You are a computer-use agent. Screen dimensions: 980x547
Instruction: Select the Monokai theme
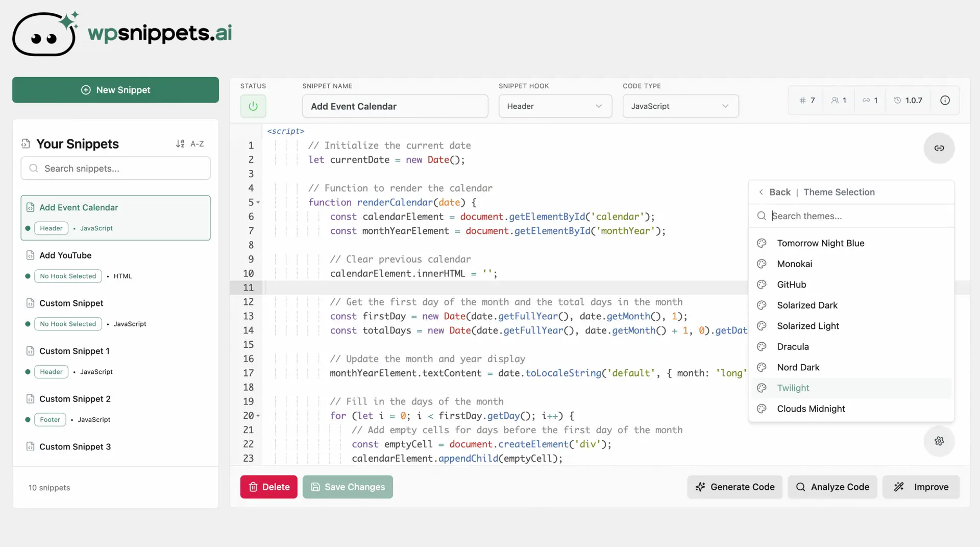click(851, 264)
